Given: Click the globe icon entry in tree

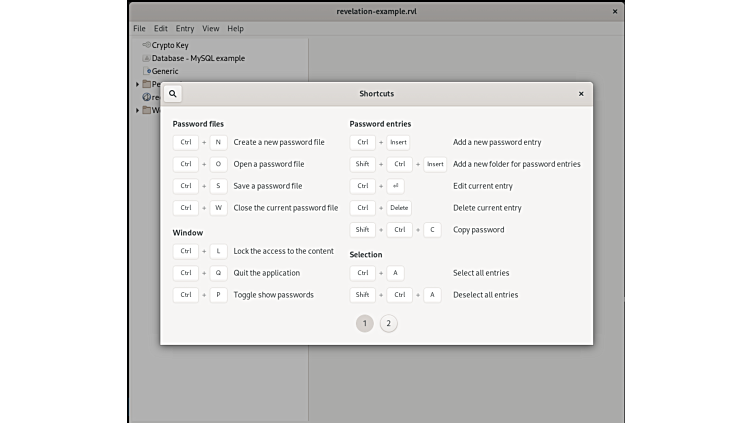Looking at the screenshot, I should tap(147, 97).
